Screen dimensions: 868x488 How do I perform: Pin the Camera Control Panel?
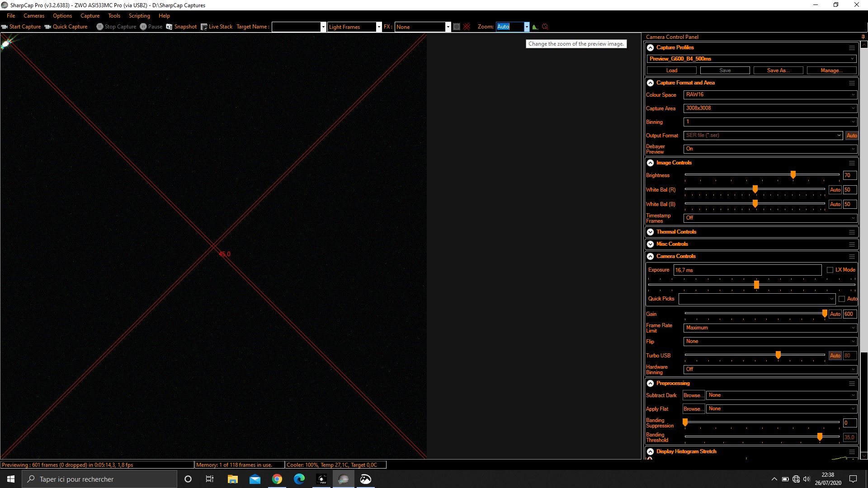863,37
